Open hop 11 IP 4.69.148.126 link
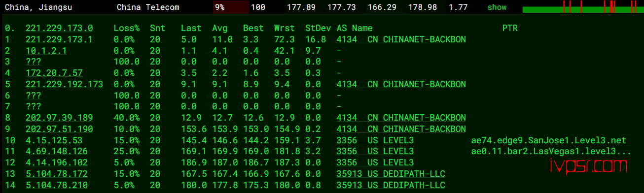 click(57, 152)
